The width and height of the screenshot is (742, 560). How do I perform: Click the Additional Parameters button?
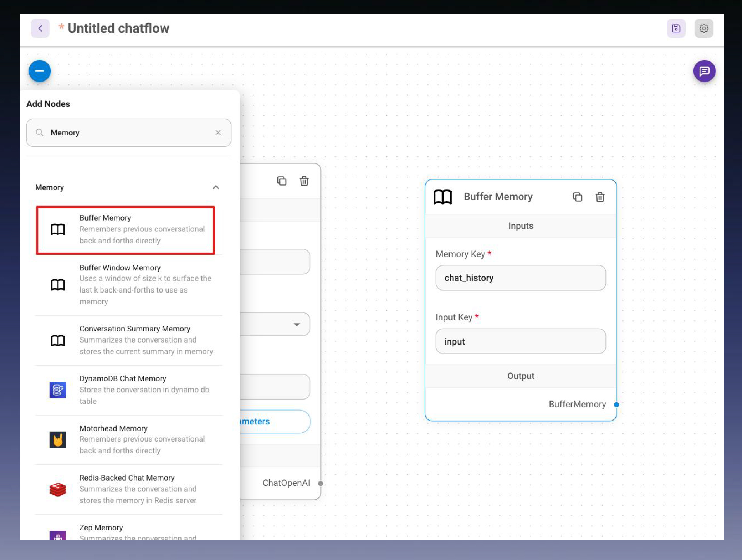click(275, 421)
